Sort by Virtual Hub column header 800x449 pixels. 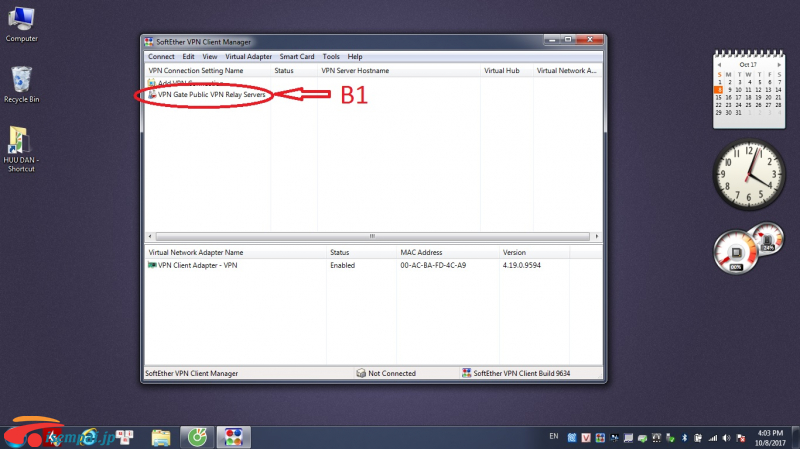point(507,70)
